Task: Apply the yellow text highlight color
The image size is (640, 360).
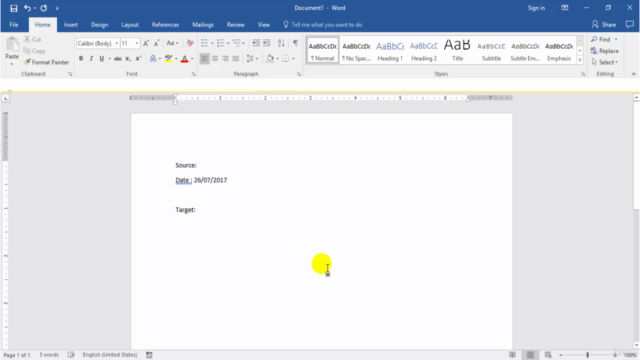Action: click(168, 58)
